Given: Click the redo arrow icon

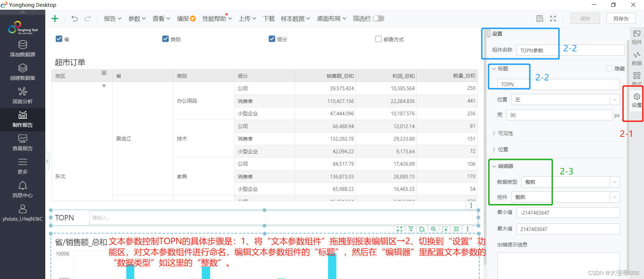Looking at the screenshot, I should (88, 18).
